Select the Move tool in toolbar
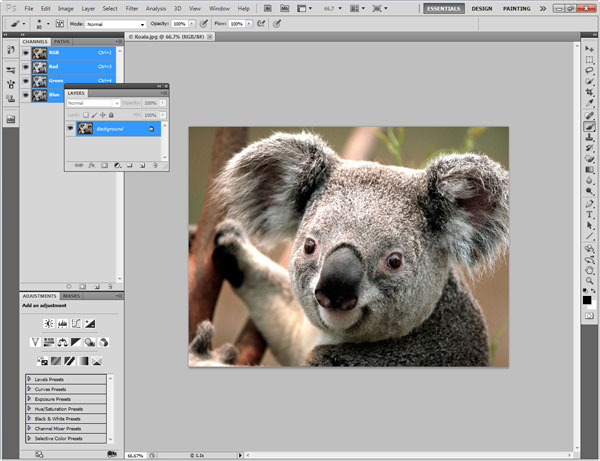The width and height of the screenshot is (600, 461). pos(588,49)
